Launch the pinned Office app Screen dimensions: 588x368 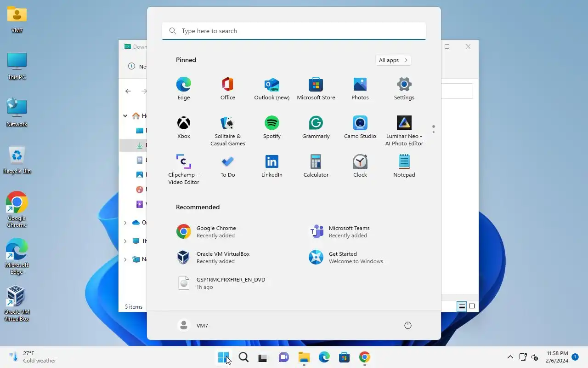227,89
